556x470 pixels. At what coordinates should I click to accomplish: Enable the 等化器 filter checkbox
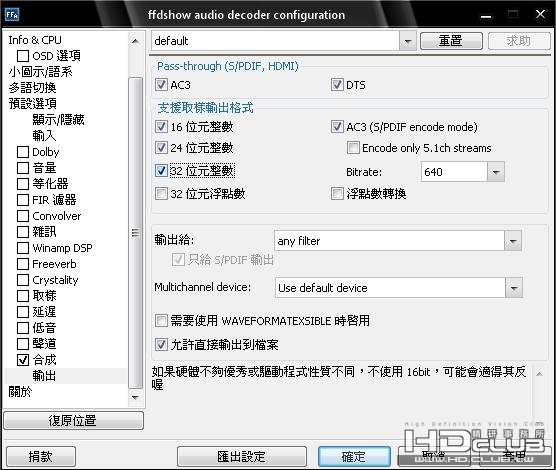(x=23, y=184)
